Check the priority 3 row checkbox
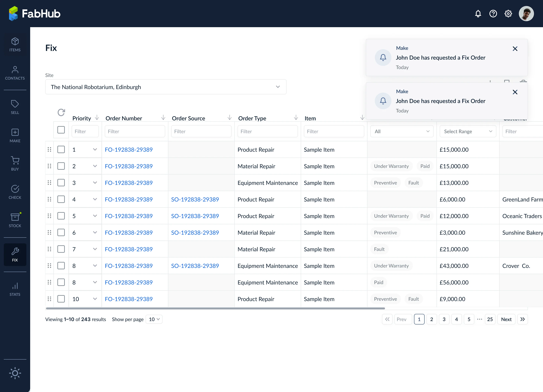This screenshot has width=543, height=392. [61, 183]
